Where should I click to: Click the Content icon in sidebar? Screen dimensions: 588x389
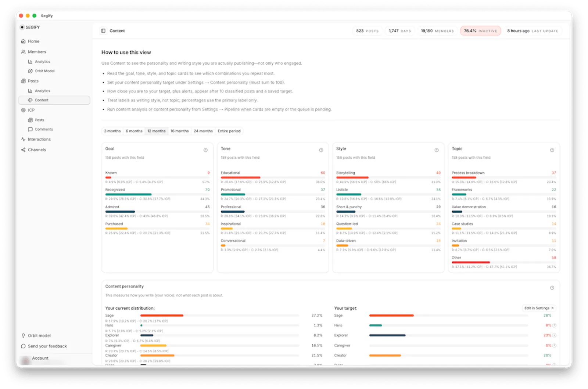[30, 100]
